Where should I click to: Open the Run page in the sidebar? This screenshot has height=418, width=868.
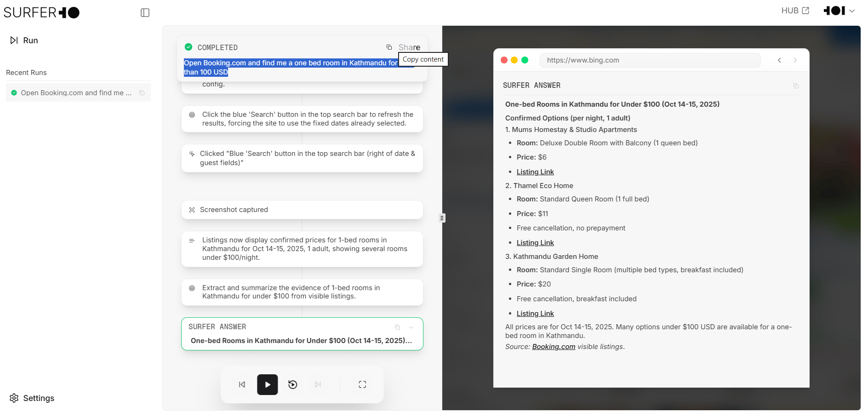tap(24, 40)
